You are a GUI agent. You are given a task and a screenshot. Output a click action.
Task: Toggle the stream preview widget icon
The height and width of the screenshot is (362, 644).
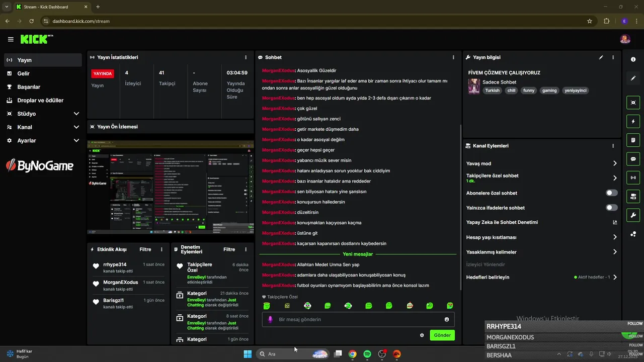pyautogui.click(x=633, y=103)
